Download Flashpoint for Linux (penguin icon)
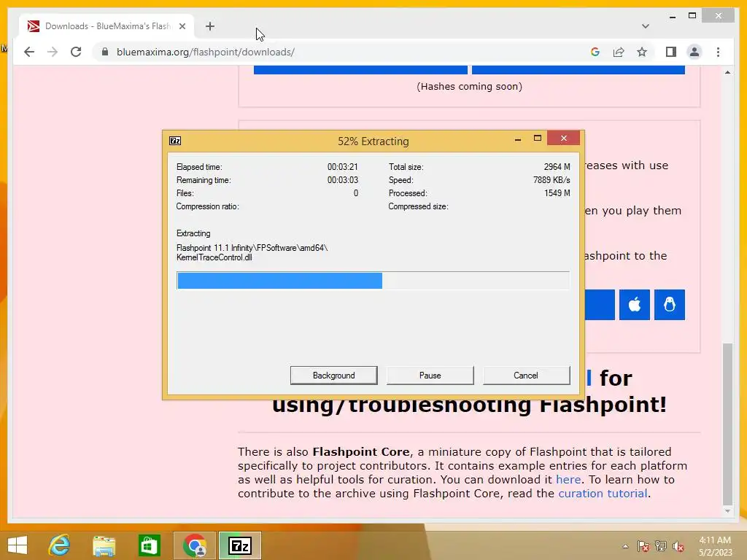The width and height of the screenshot is (747, 560). pyautogui.click(x=670, y=304)
